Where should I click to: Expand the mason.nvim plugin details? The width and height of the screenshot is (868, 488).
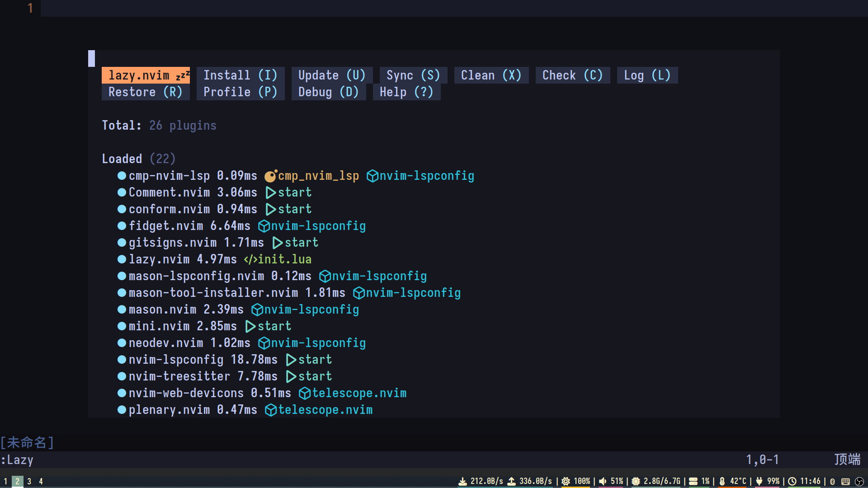162,310
